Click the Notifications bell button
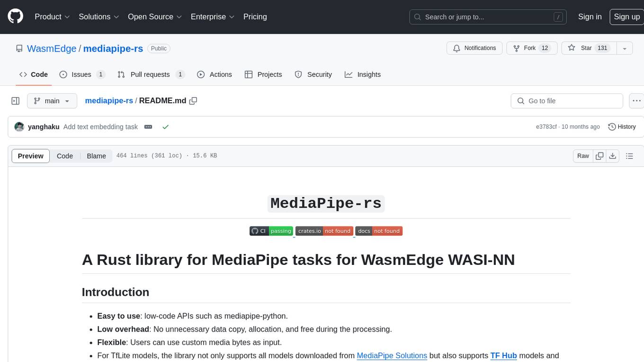This screenshot has height=362, width=644. (474, 48)
